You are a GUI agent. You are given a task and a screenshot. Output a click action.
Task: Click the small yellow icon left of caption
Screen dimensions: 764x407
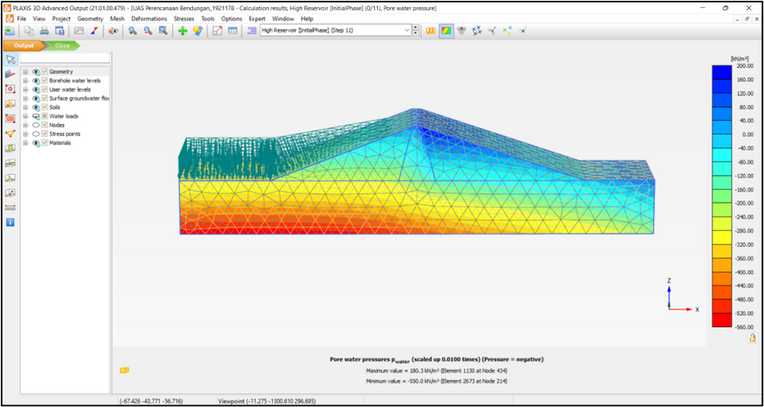pos(124,370)
